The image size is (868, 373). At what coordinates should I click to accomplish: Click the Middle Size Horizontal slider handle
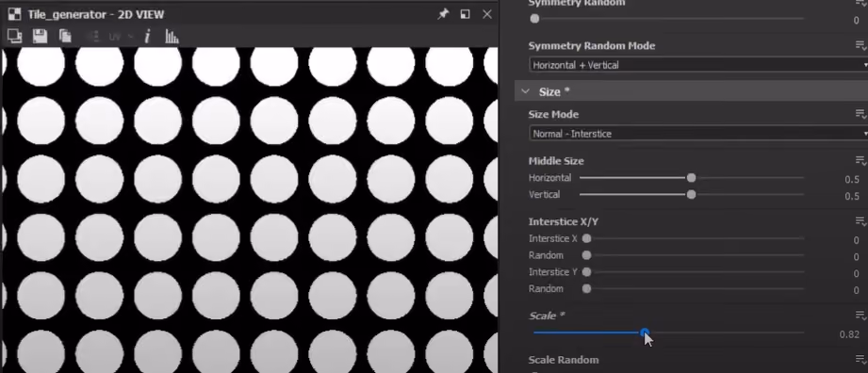(x=691, y=178)
